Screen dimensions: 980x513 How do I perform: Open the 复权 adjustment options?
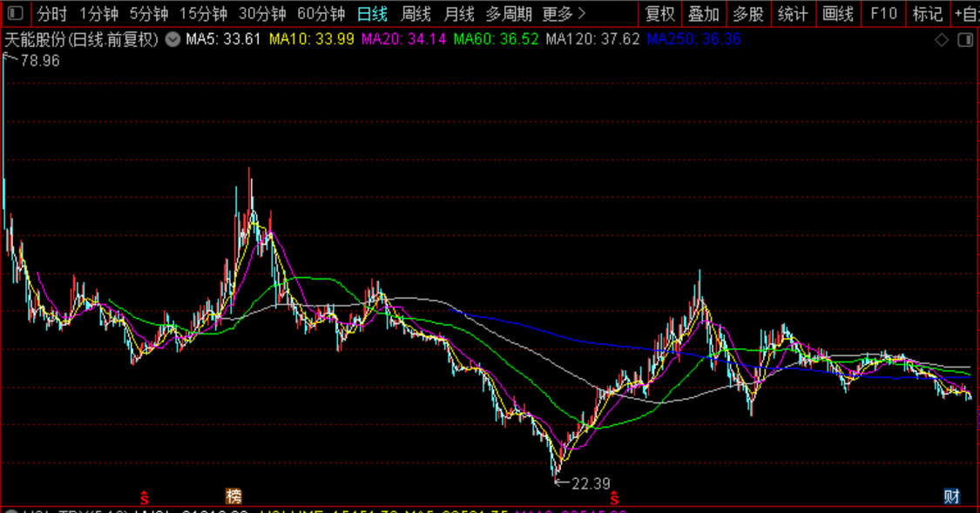(x=659, y=13)
